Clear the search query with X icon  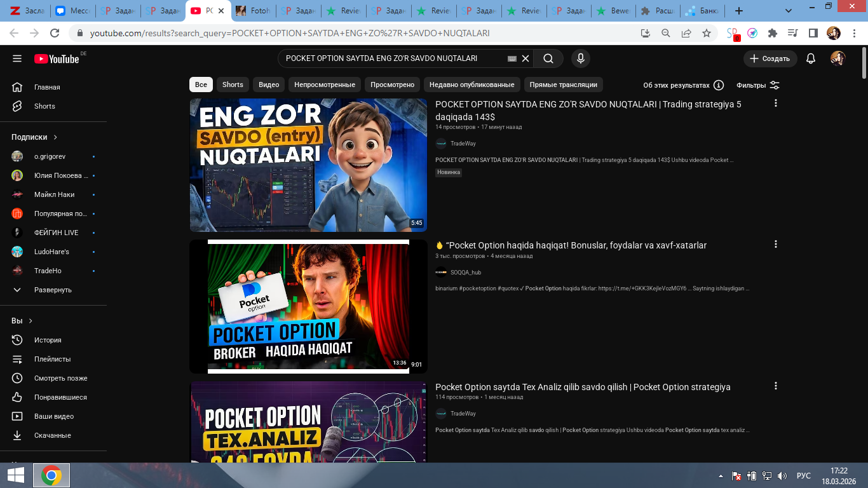click(526, 58)
